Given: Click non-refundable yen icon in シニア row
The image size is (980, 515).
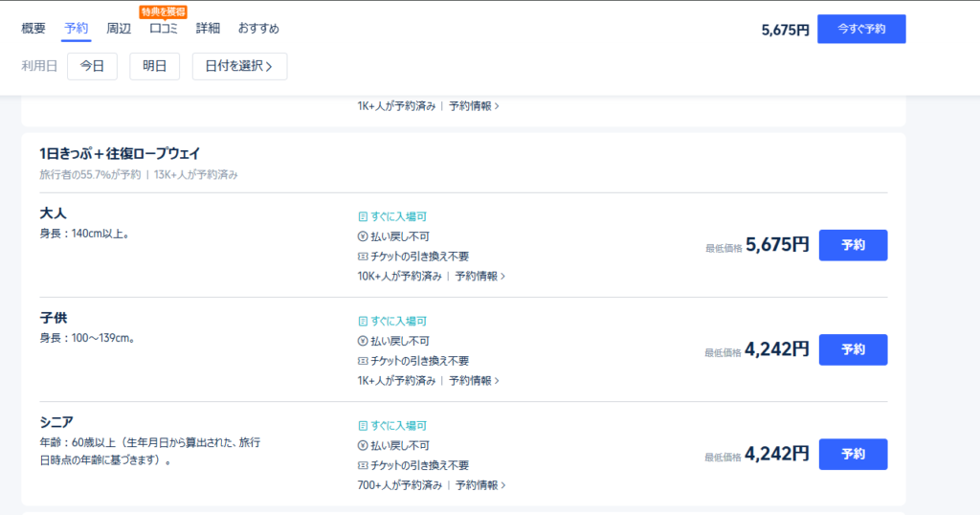Looking at the screenshot, I should click(x=363, y=445).
